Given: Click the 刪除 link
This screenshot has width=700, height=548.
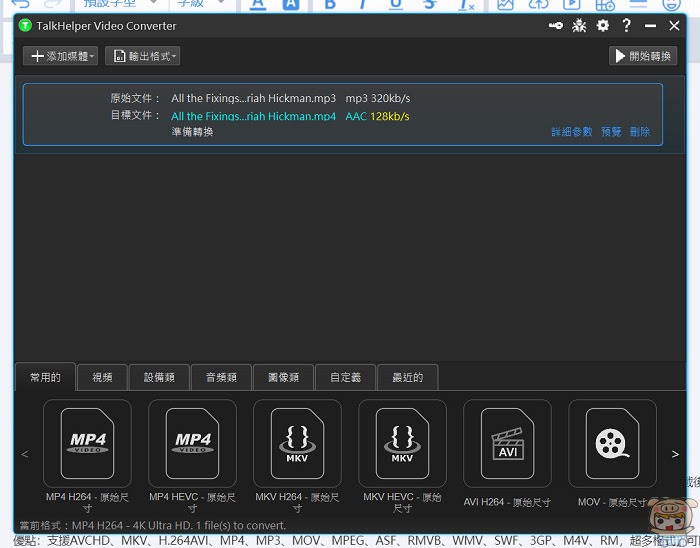Looking at the screenshot, I should click(640, 132).
